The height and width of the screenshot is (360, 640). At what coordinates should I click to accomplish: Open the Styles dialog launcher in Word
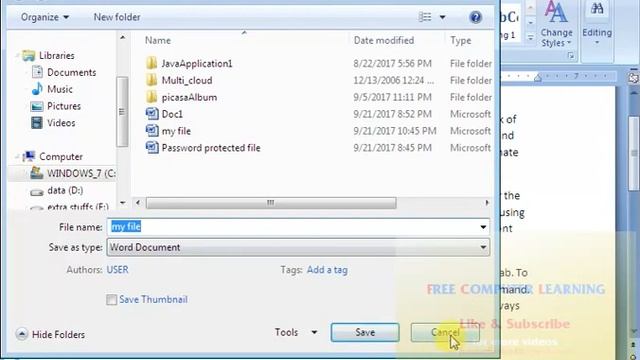570,56
